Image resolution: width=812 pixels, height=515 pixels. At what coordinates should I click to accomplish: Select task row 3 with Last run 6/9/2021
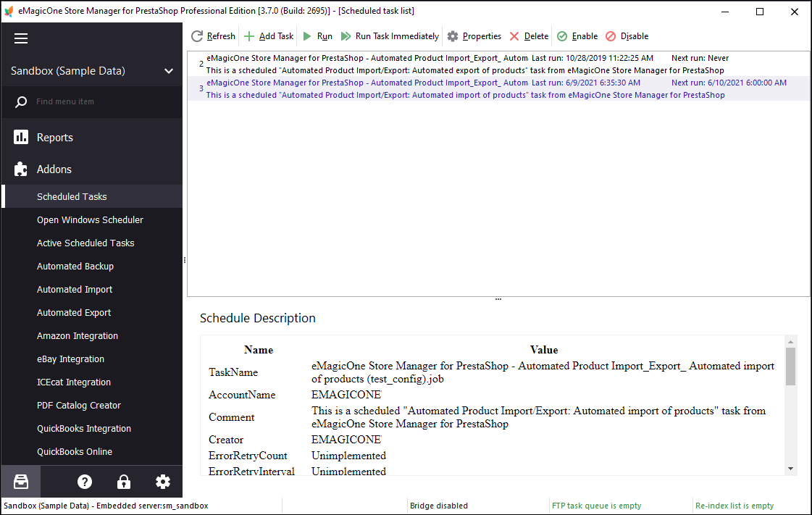point(498,88)
